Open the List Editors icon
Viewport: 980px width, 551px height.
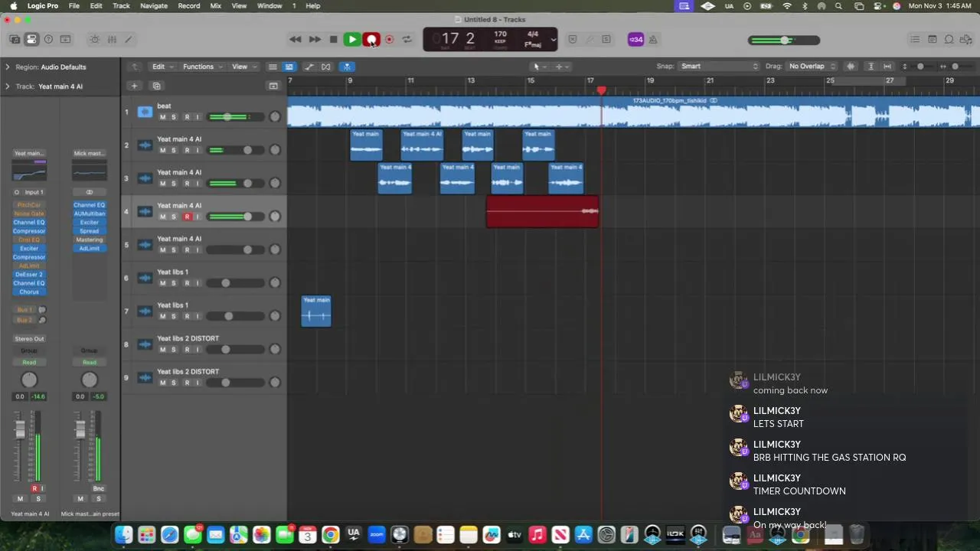915,39
